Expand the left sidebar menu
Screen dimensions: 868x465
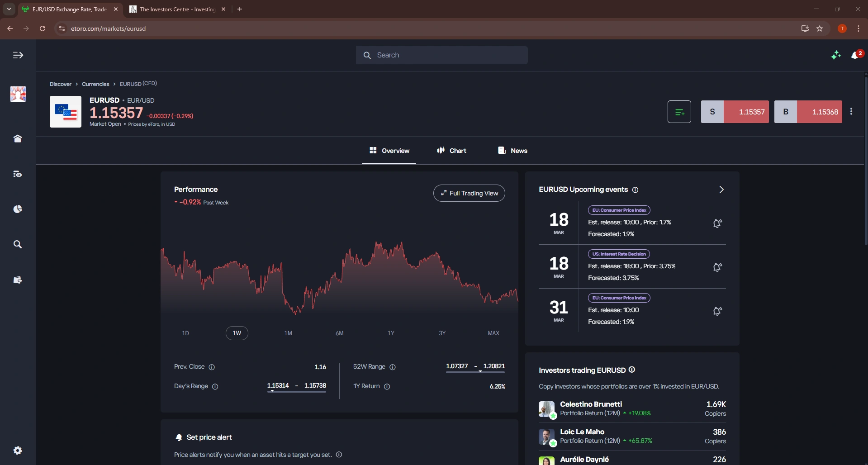tap(18, 55)
